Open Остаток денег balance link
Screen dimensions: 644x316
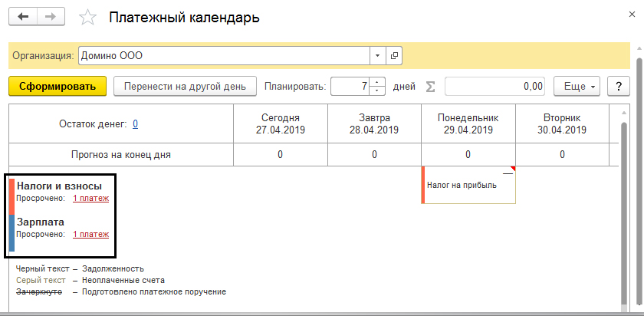pos(135,123)
